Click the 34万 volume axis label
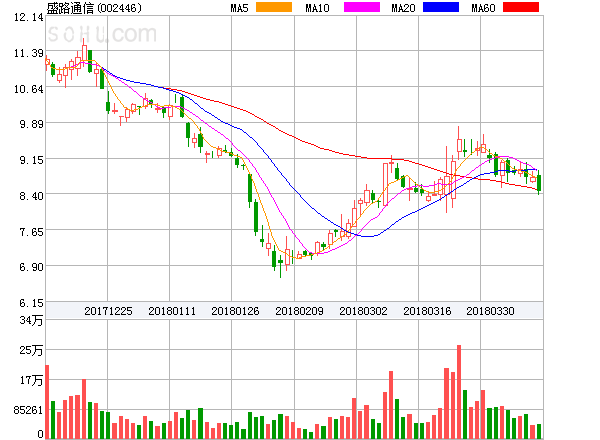The width and height of the screenshot is (600, 440). pyautogui.click(x=31, y=320)
